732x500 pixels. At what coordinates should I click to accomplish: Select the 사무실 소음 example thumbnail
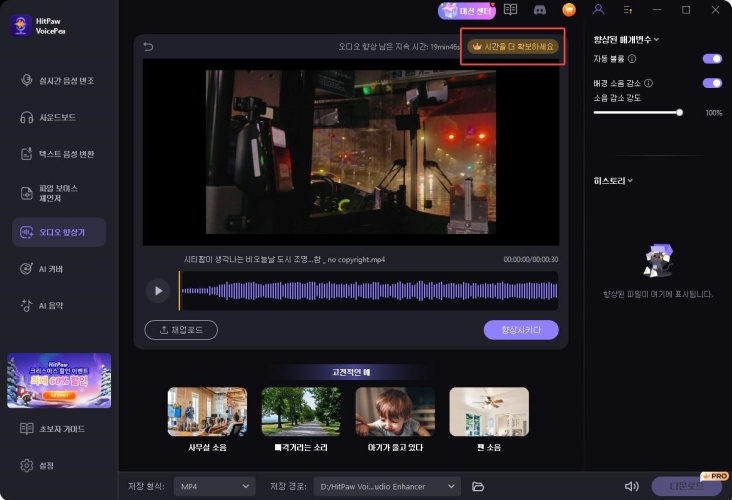207,411
